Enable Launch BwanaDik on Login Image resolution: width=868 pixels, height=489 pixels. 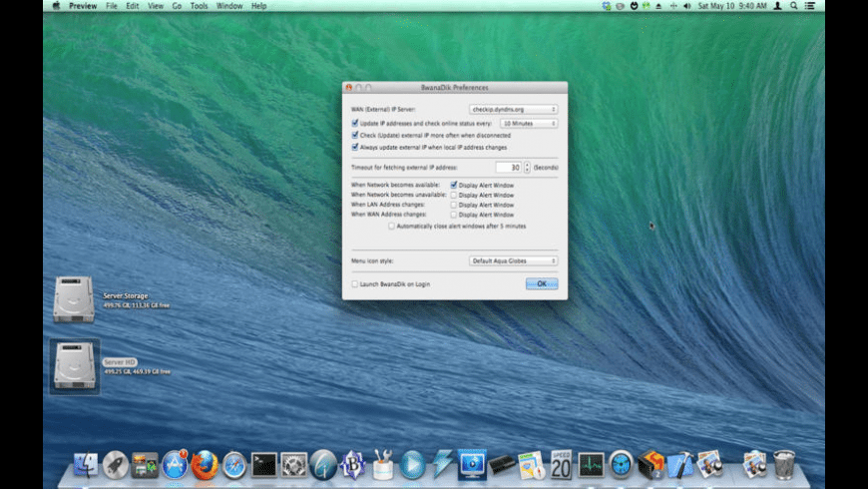354,284
